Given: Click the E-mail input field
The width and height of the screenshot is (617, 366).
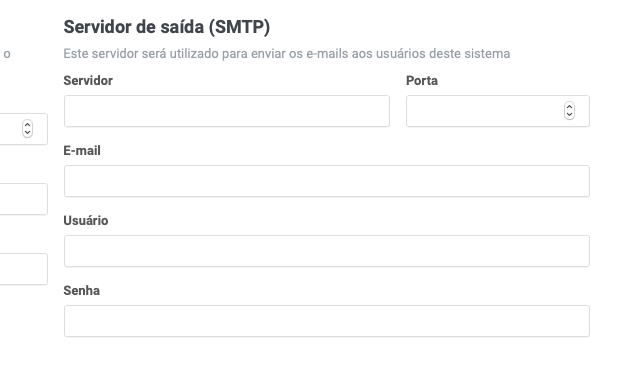Looking at the screenshot, I should [x=327, y=181].
